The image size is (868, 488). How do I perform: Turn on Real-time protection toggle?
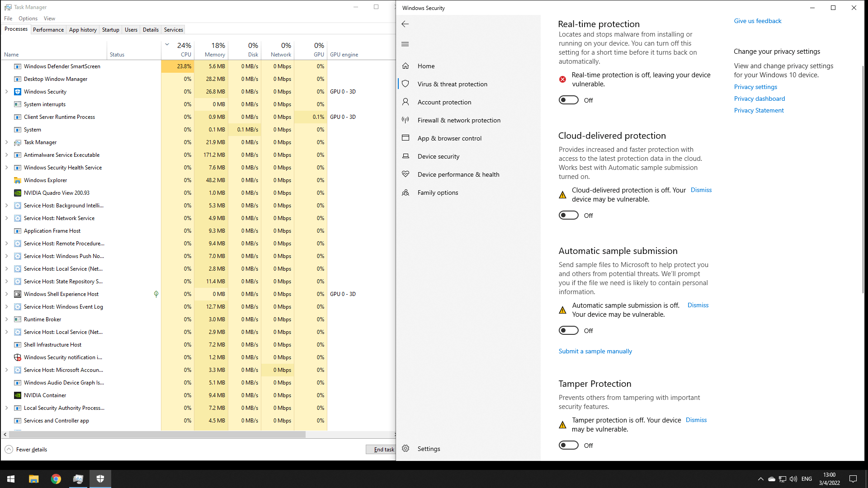click(568, 100)
